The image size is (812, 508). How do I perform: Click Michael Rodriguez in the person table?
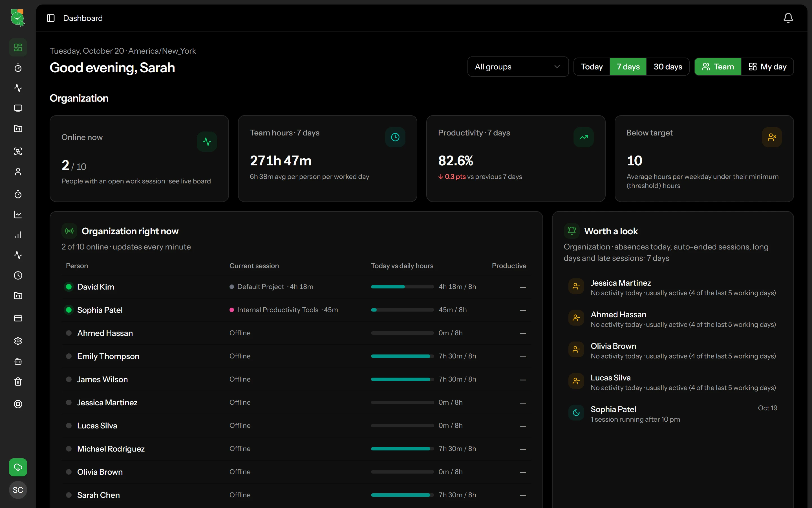[x=111, y=449]
